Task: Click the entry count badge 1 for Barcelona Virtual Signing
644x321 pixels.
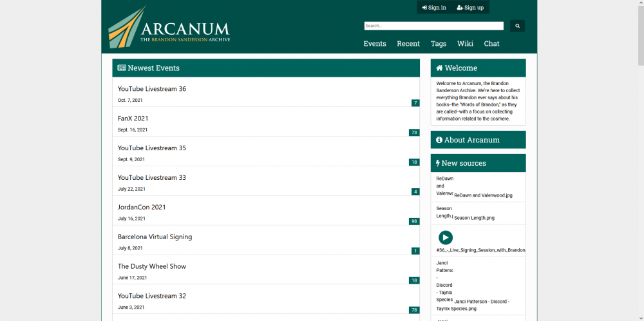Action: (415, 251)
